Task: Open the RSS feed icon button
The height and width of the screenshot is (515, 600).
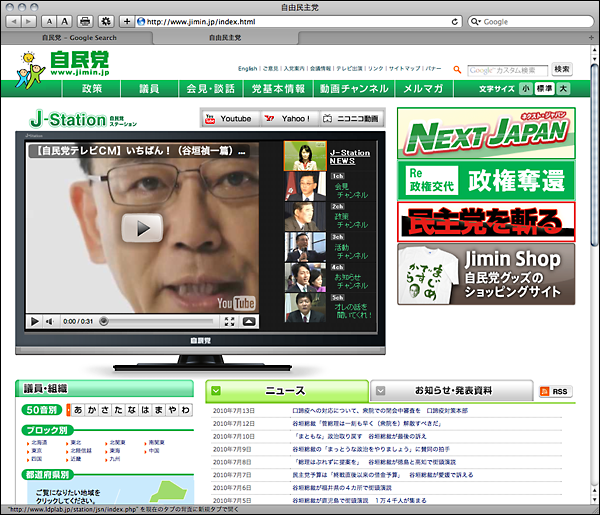Action: tap(556, 391)
